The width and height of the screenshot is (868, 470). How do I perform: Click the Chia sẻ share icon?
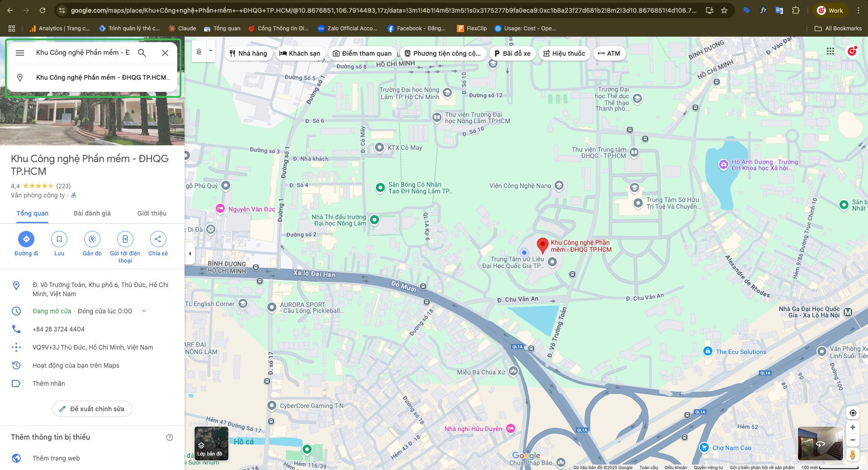point(158,239)
